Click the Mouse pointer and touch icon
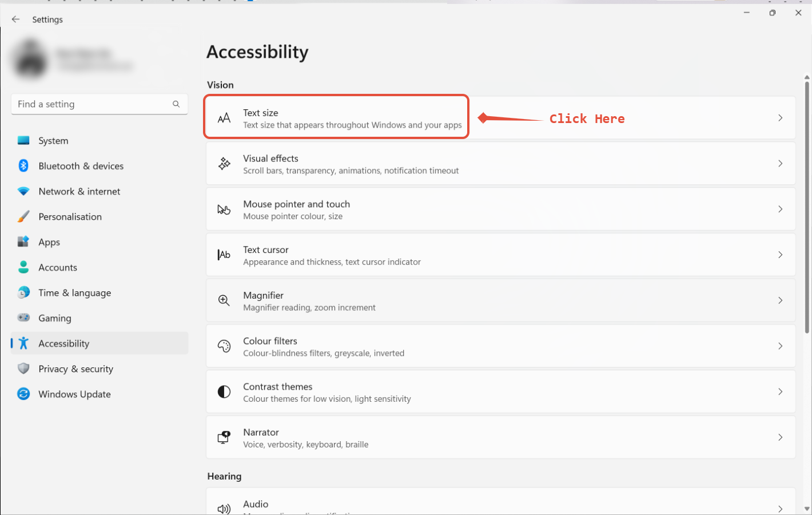 click(224, 209)
